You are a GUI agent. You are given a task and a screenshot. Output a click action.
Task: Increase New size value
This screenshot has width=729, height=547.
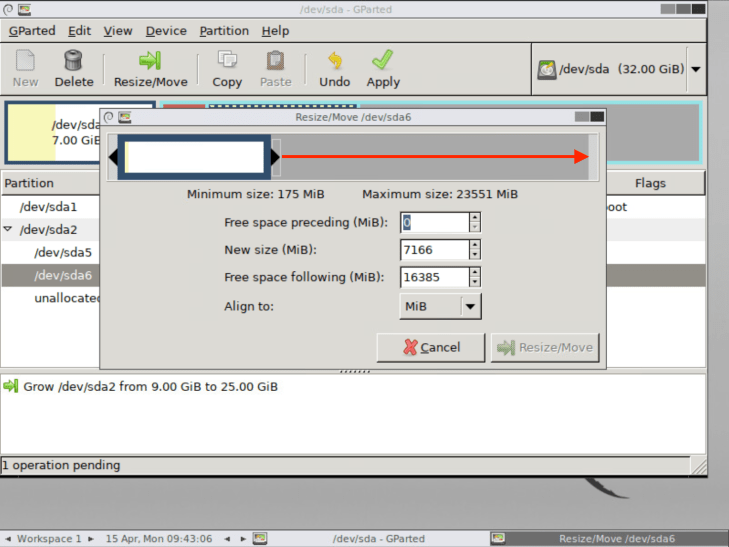[x=474, y=245]
